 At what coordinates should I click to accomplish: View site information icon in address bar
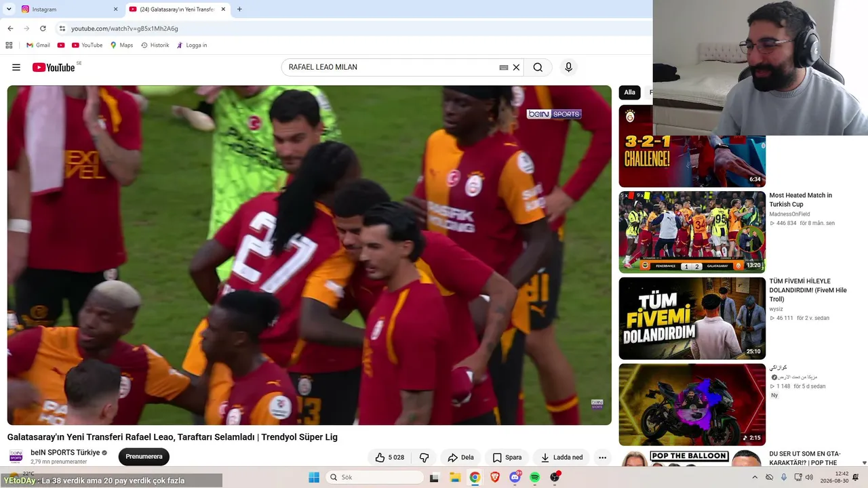[62, 28]
